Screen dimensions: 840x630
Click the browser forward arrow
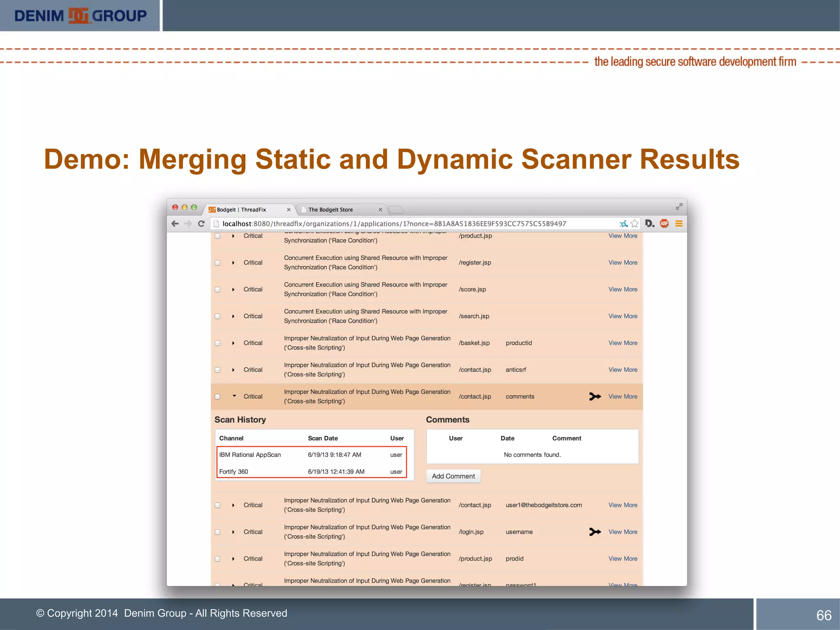point(188,224)
